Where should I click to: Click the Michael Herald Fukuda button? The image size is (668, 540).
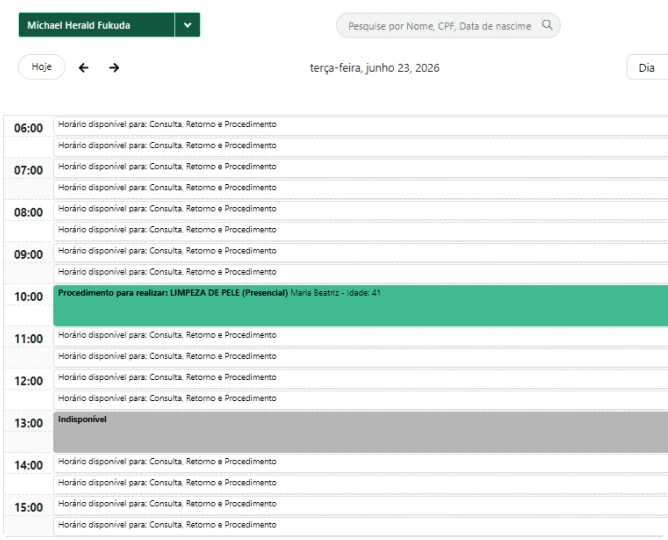tap(96, 25)
